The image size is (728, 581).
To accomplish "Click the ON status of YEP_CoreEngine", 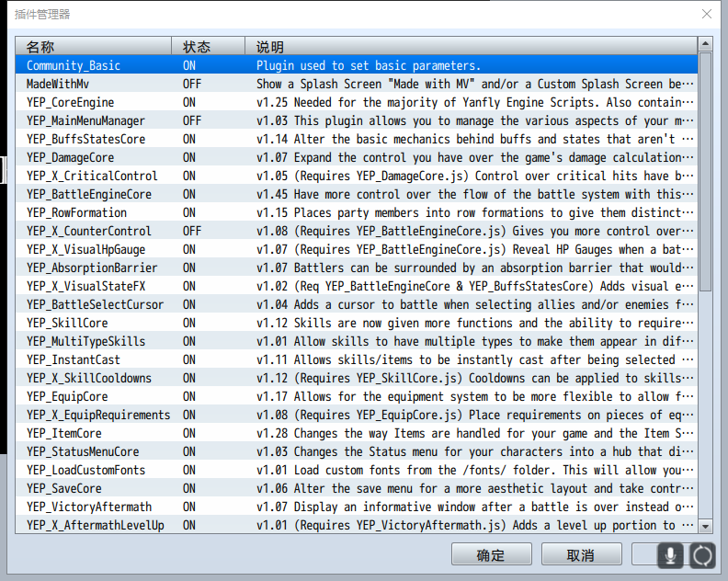I will 189,102.
